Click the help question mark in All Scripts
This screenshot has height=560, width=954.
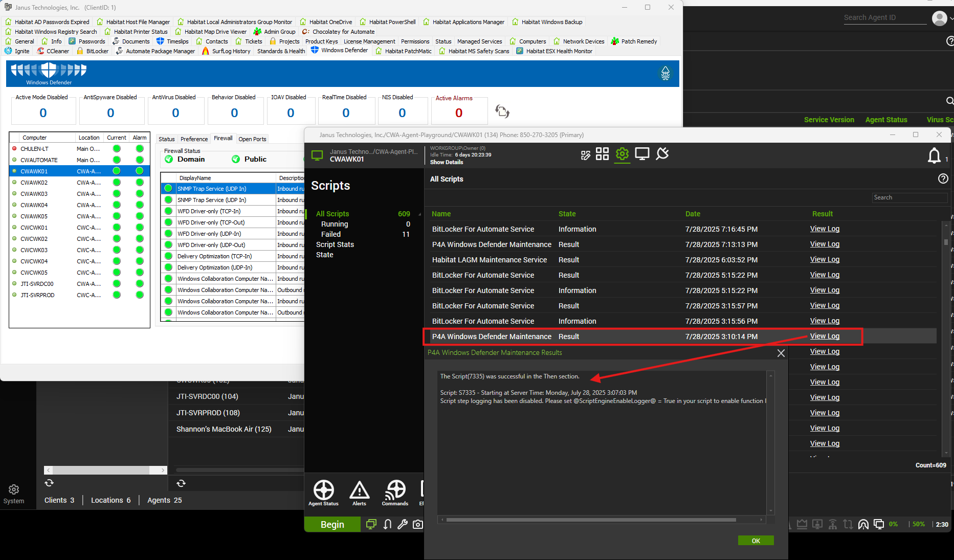pyautogui.click(x=943, y=178)
